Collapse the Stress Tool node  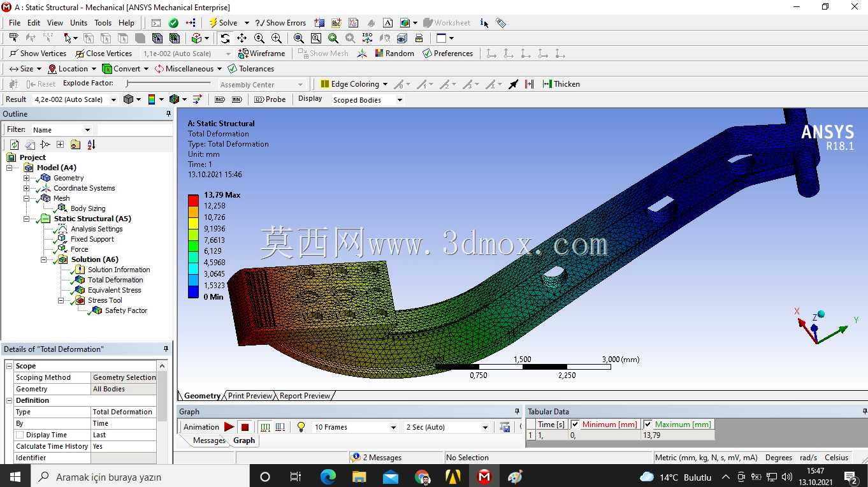(61, 300)
